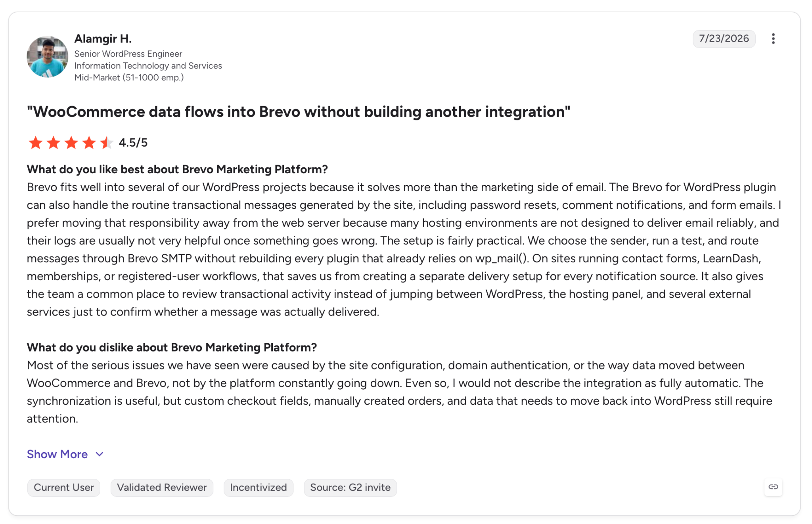Click the Source: G2 invite badge
This screenshot has height=524, width=812.
click(x=350, y=488)
